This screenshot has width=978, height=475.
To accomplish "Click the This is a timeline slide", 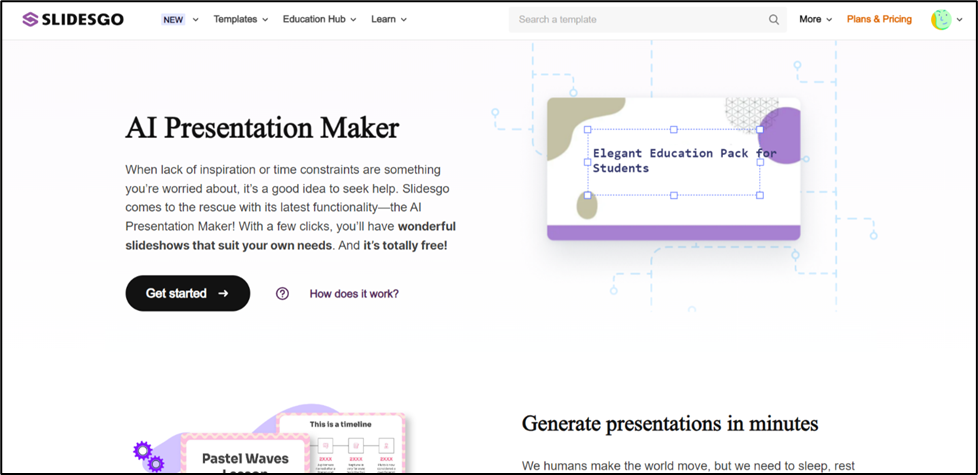I will tap(349, 443).
